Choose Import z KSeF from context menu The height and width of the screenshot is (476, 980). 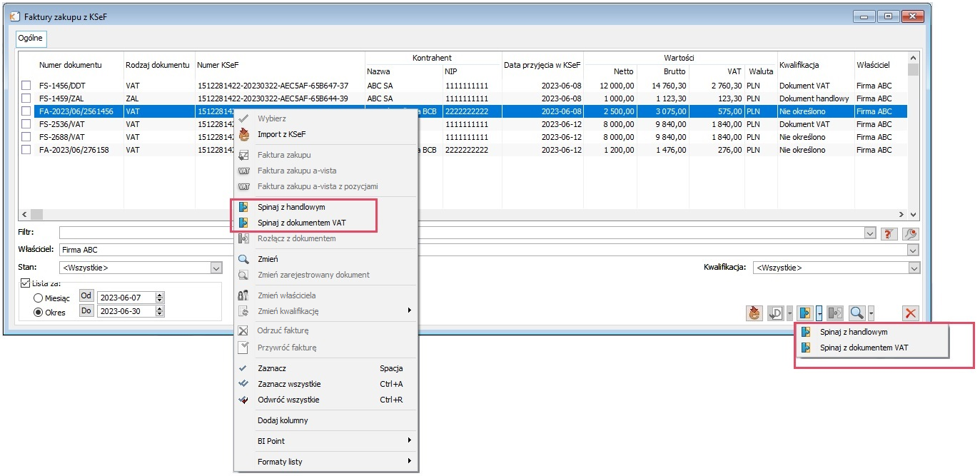coord(325,134)
